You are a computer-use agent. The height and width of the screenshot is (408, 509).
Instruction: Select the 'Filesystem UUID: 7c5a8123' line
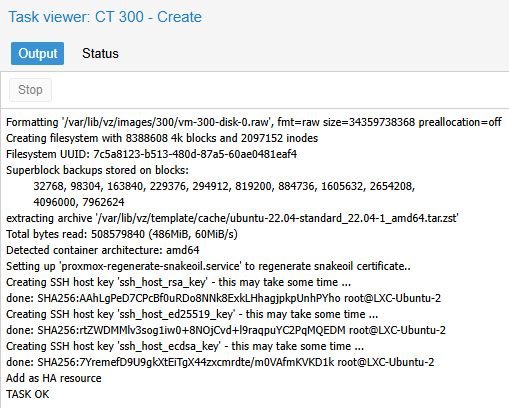click(x=151, y=154)
